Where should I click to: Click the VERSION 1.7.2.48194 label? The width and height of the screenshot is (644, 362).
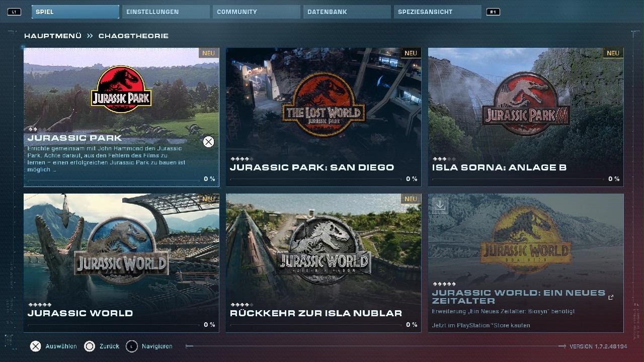tap(598, 346)
